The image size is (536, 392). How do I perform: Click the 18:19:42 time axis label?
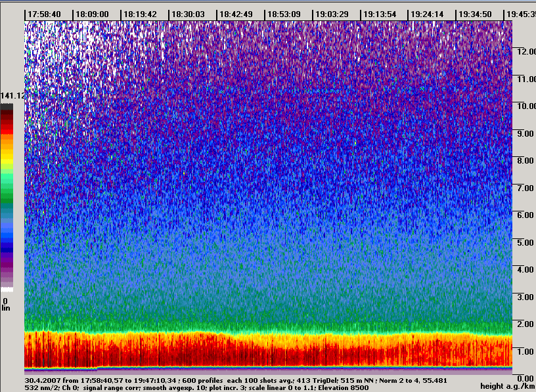140,14
